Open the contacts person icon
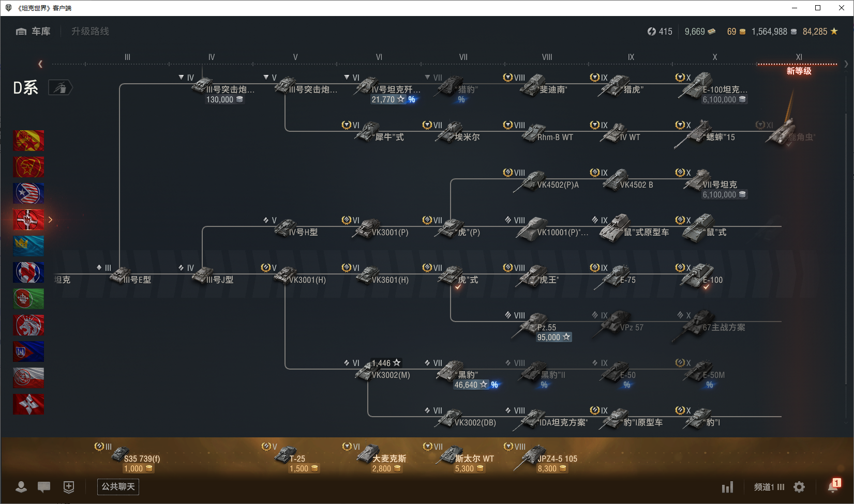The image size is (854, 504). tap(21, 486)
